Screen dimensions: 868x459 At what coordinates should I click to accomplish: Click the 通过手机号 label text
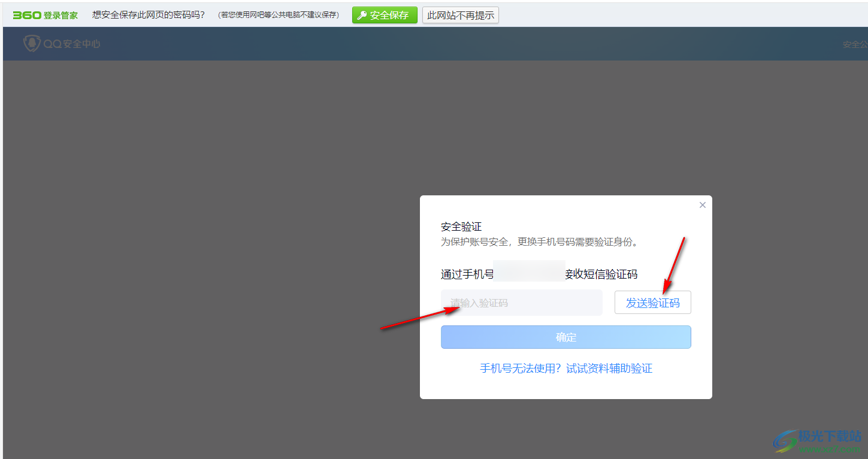click(467, 274)
